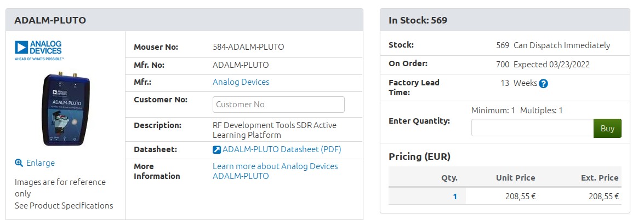Click quantity 1 in the pricing table
This screenshot has width=644, height=220.
(x=455, y=196)
